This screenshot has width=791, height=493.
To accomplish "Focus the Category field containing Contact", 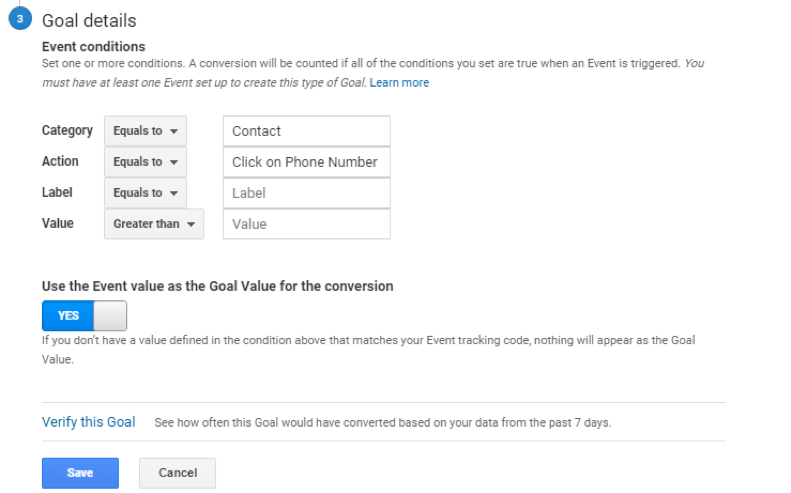I will (x=307, y=131).
